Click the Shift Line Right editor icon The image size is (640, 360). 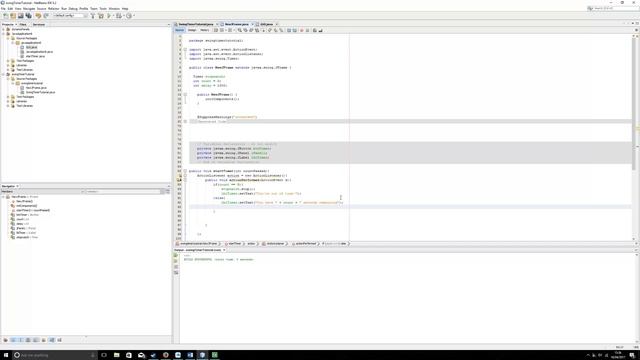(294, 30)
